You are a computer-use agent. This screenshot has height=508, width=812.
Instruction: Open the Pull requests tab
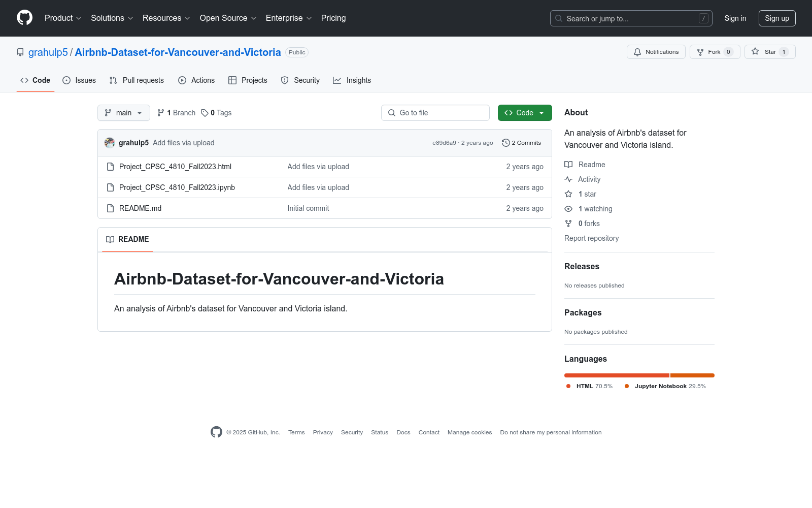(137, 80)
